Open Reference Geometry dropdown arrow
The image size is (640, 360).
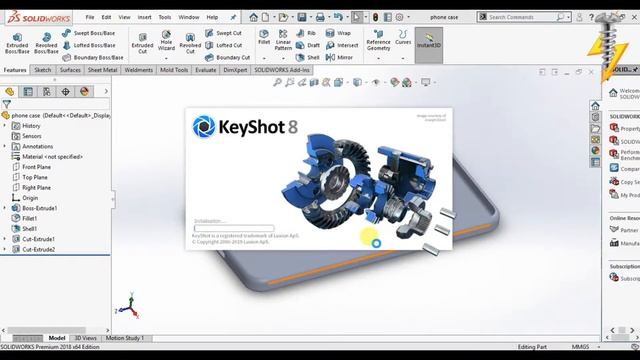(378, 58)
